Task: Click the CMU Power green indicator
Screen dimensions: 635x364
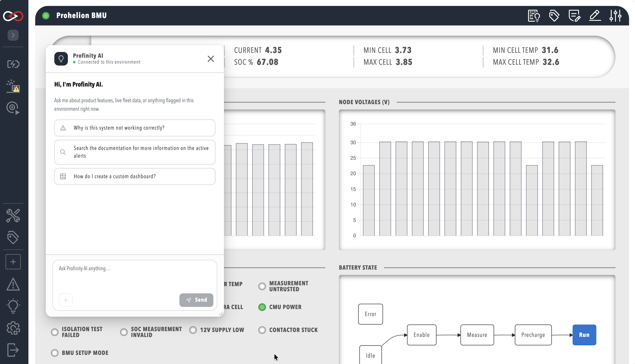Action: (262, 307)
